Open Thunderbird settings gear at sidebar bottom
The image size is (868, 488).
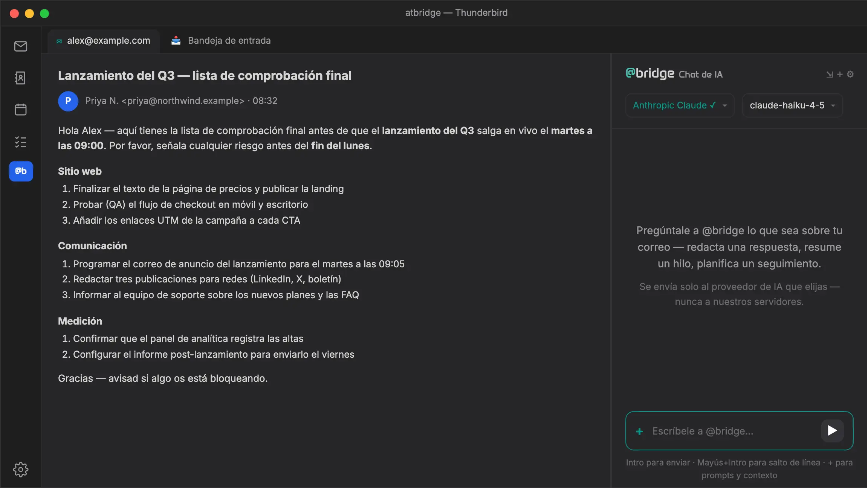pyautogui.click(x=21, y=470)
